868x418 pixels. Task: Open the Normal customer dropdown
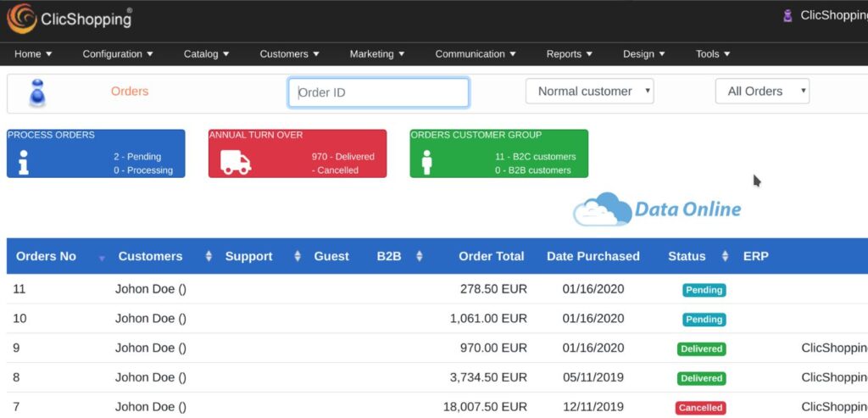[x=590, y=92]
